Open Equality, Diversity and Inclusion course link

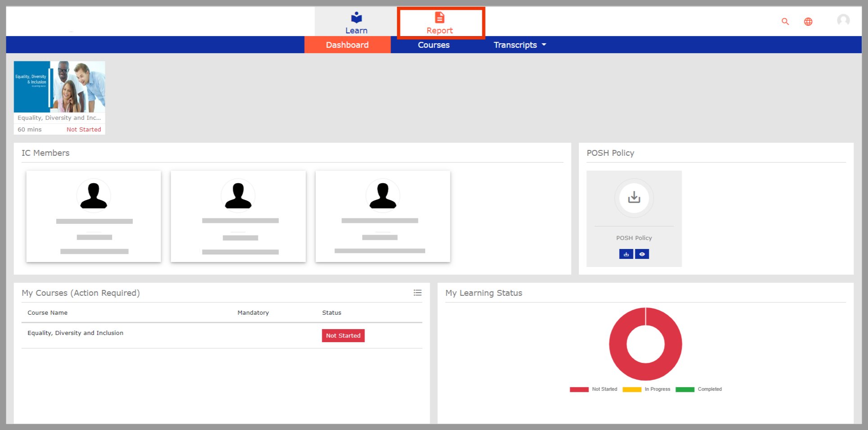tap(75, 333)
